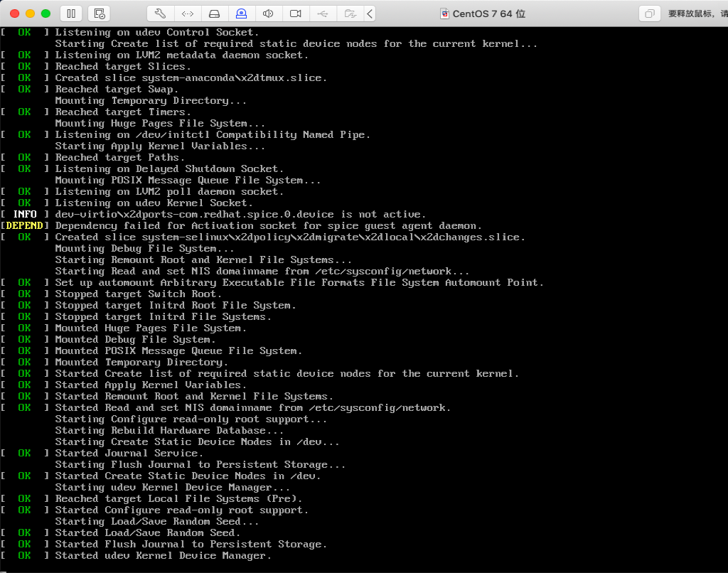
Task: Click the CentOS 7 64 位 window title
Action: (x=489, y=14)
